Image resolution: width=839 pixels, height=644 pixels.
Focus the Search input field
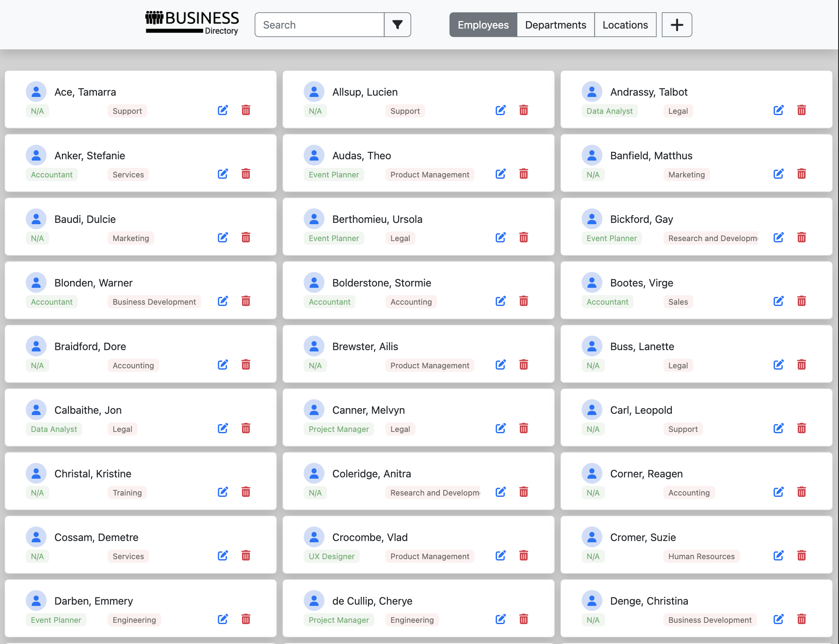point(319,25)
